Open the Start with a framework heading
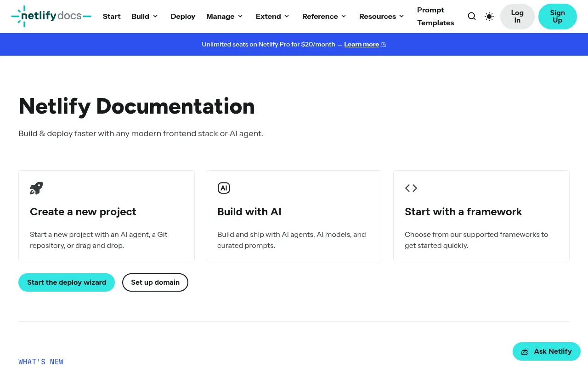Viewport: 588px width, 368px height. pyautogui.click(x=464, y=212)
